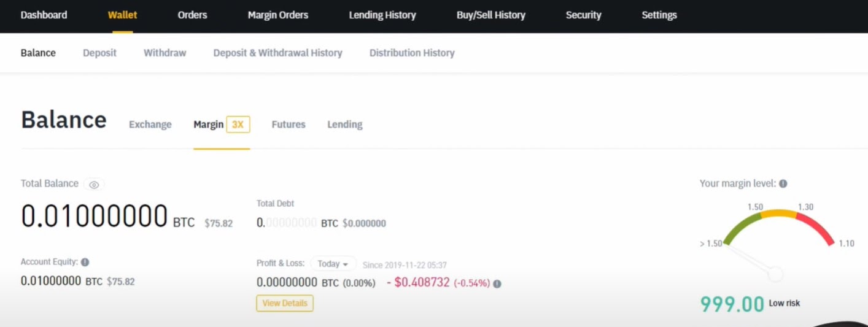Open Deposit & Withdrawal History tab
The width and height of the screenshot is (868, 327).
277,53
